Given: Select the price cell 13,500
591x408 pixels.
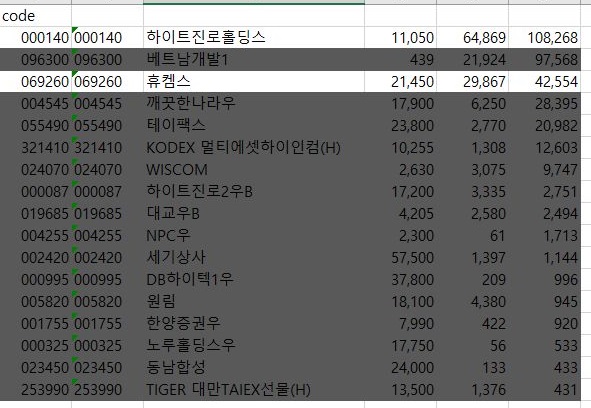Looking at the screenshot, I should pos(401,389).
